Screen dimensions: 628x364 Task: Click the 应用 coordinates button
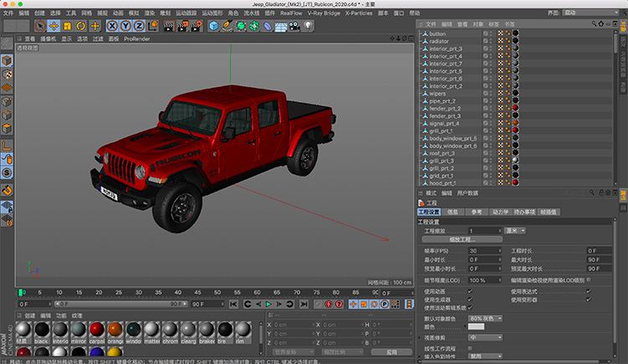(391, 352)
